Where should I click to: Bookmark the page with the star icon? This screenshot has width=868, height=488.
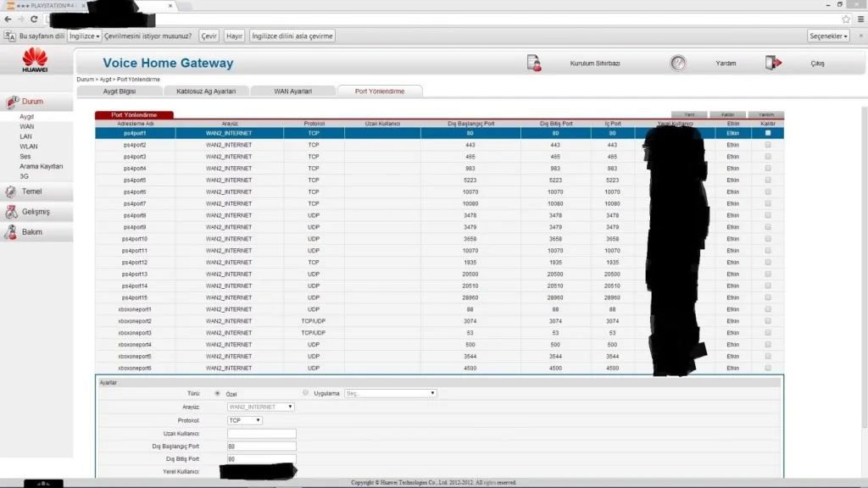click(846, 19)
